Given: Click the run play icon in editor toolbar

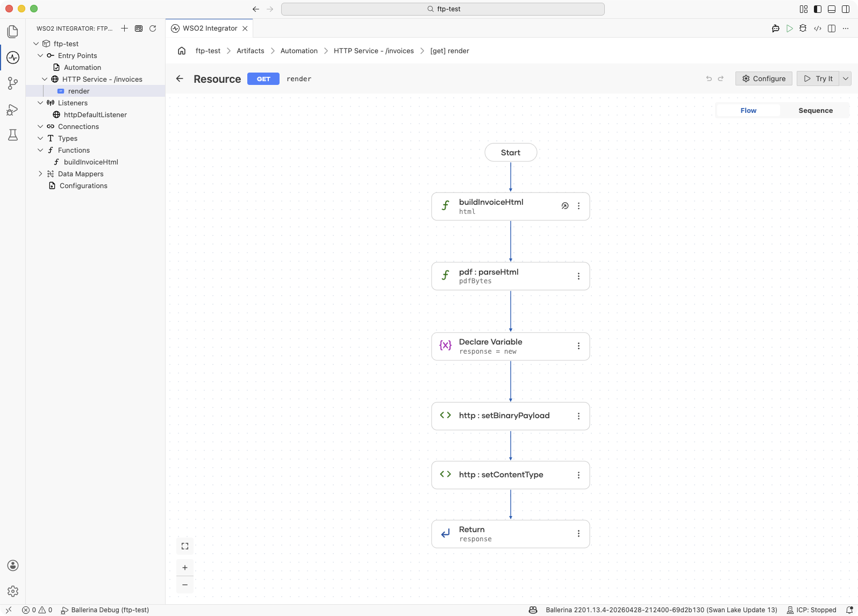Looking at the screenshot, I should pos(790,28).
